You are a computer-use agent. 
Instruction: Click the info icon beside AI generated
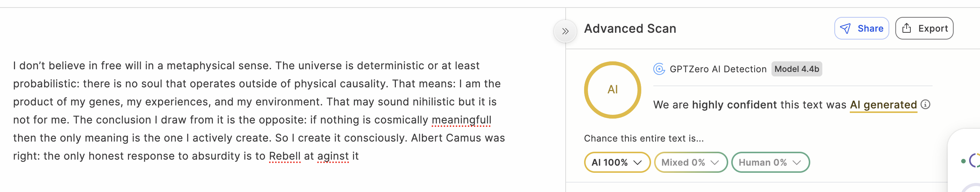click(x=925, y=105)
